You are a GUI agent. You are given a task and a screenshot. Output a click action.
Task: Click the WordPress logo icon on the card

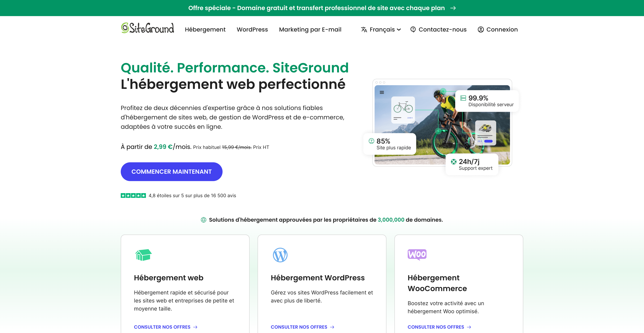point(280,255)
